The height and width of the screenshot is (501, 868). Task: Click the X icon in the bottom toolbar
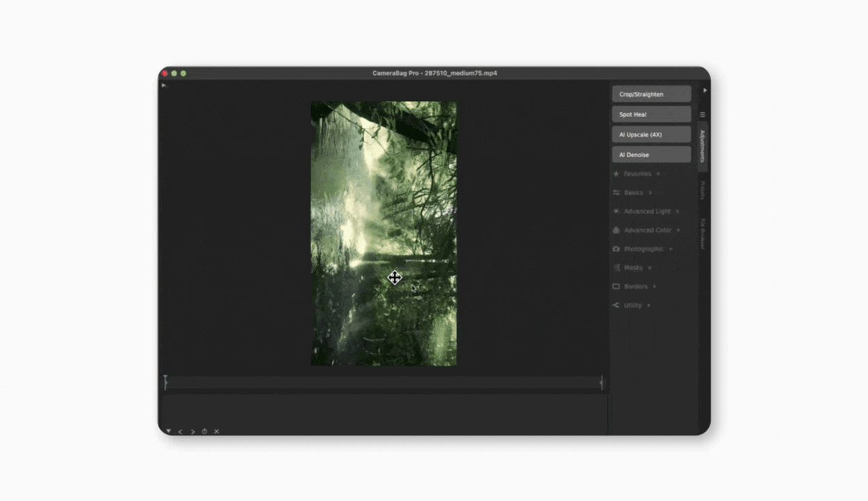pos(216,431)
